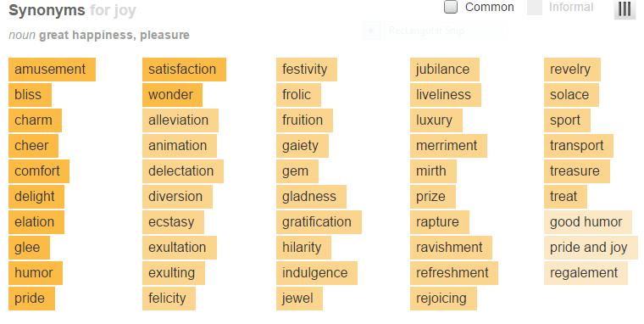Select the word delight

36,197
